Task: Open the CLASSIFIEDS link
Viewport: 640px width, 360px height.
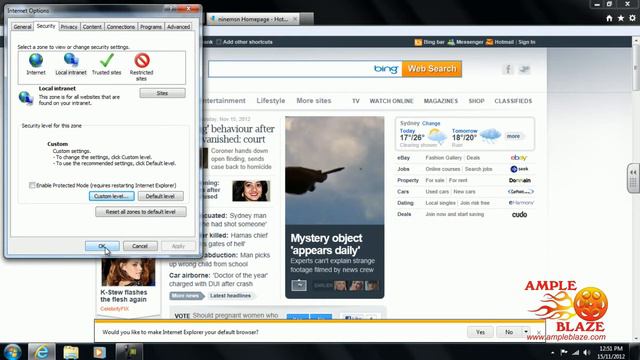Action: click(x=513, y=101)
